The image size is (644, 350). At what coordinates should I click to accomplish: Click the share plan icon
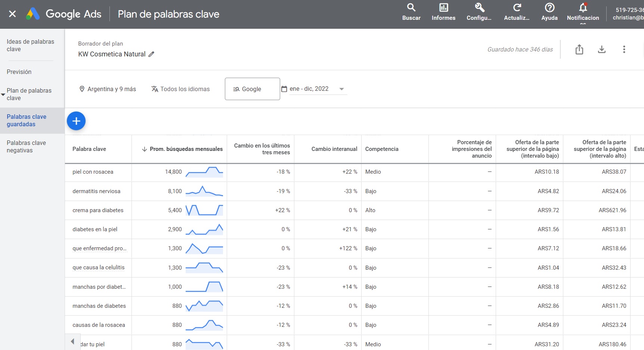(x=579, y=49)
